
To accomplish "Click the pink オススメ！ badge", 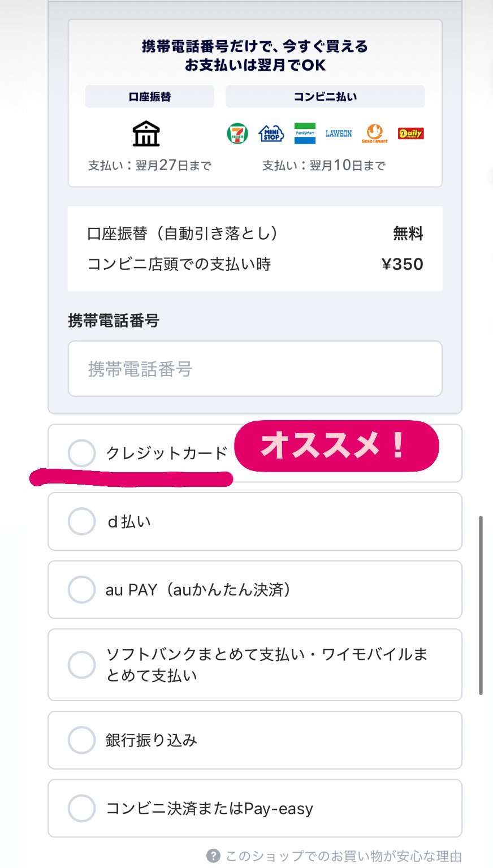I will [x=336, y=446].
